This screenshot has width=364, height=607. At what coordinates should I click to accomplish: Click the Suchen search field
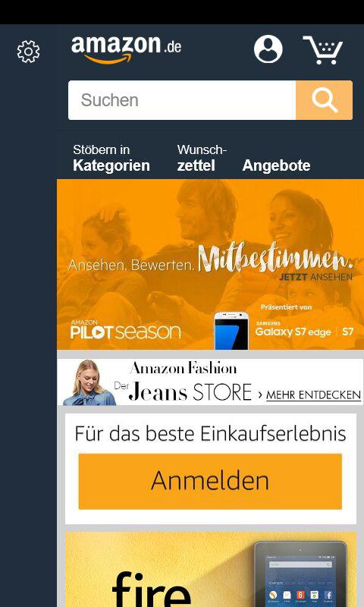pyautogui.click(x=182, y=100)
